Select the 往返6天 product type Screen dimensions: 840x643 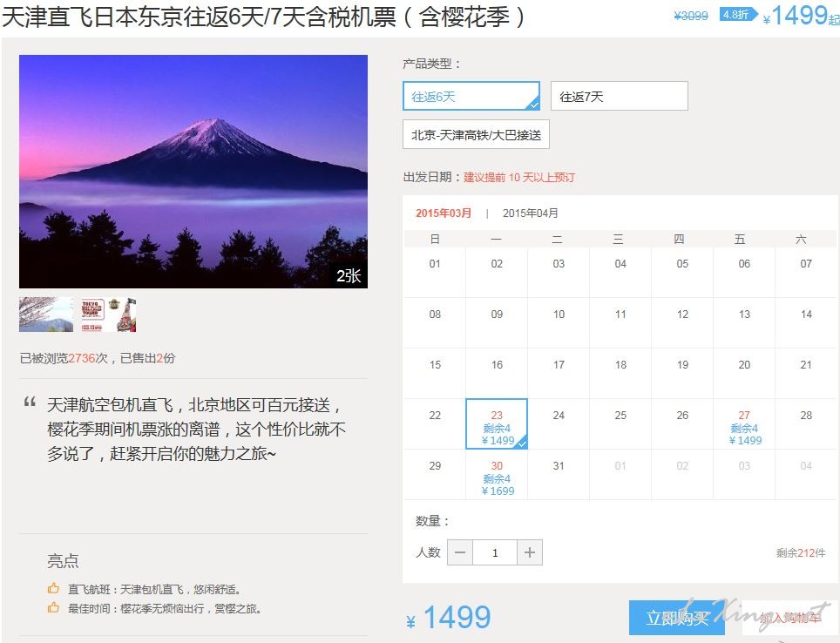coord(471,96)
